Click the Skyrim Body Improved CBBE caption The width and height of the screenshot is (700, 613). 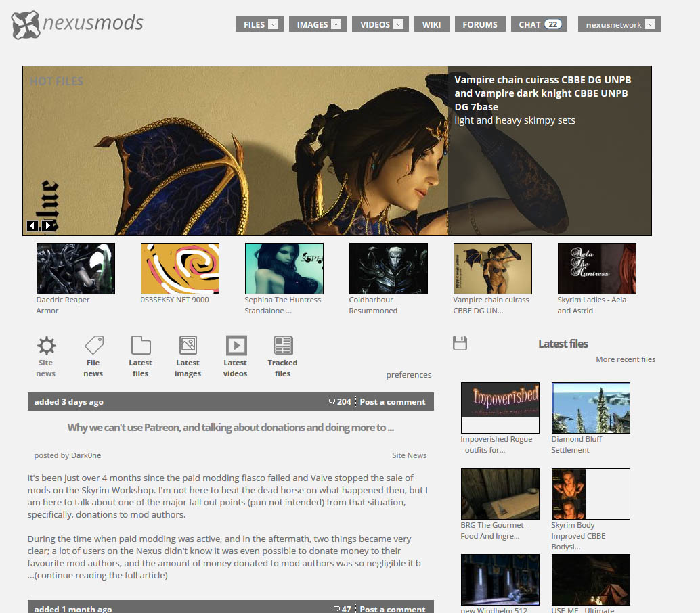pos(578,536)
